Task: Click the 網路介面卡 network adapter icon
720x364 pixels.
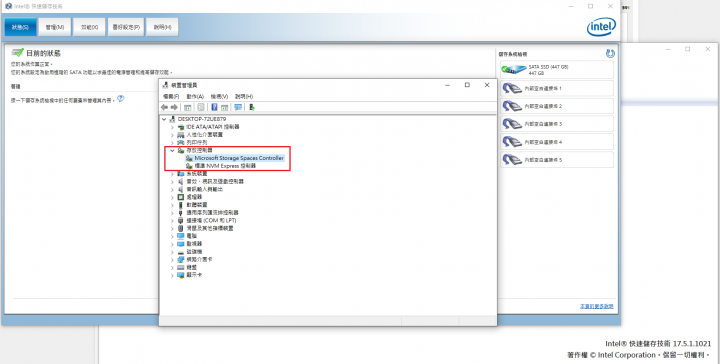Action: point(180,259)
